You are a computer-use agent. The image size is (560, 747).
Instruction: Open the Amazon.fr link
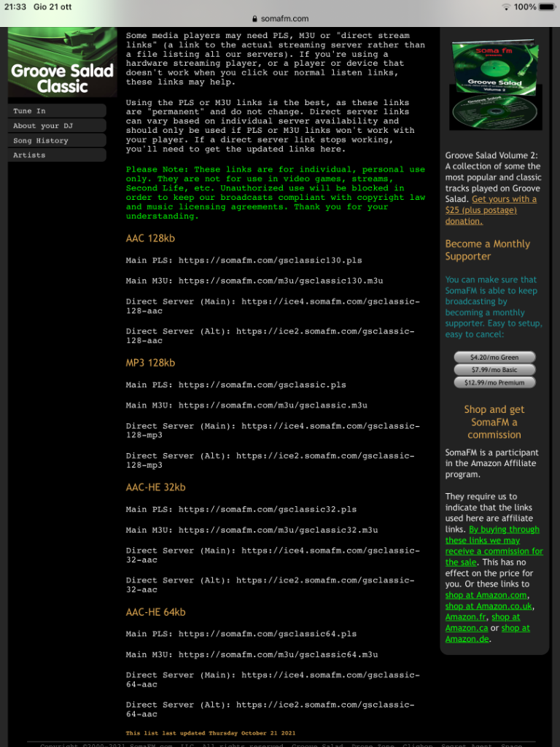(466, 617)
